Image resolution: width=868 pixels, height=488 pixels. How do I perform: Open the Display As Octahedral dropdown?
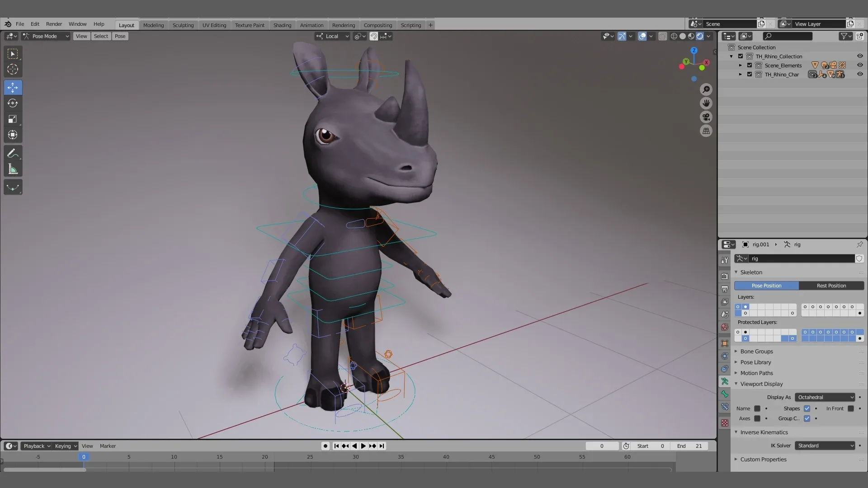[825, 397]
